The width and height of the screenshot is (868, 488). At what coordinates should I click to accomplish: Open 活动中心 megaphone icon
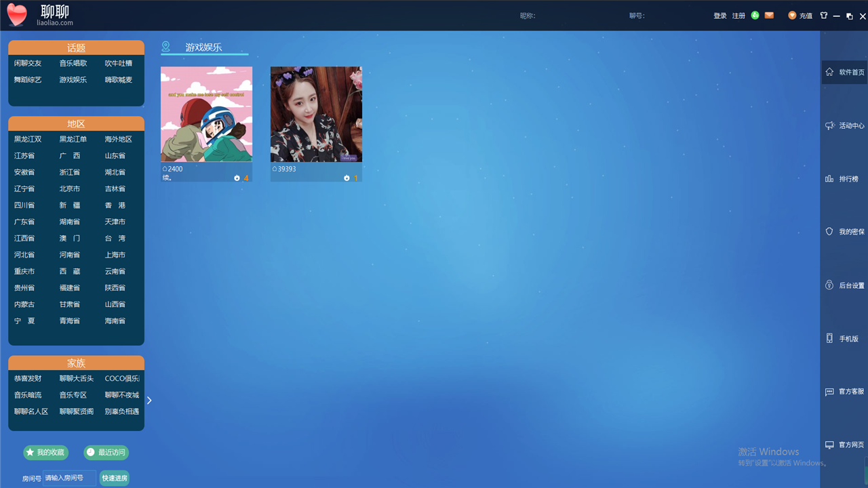coord(829,125)
